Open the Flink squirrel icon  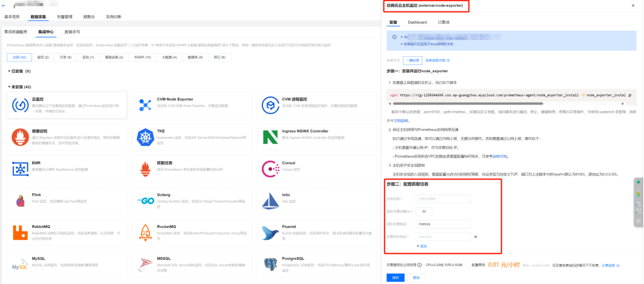coord(20,200)
